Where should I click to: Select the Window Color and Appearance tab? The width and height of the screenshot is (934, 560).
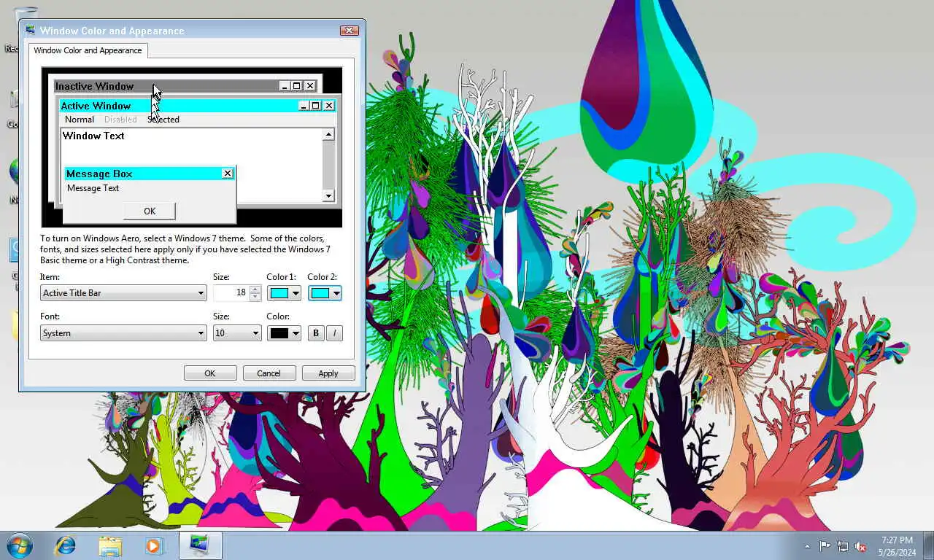coord(88,50)
